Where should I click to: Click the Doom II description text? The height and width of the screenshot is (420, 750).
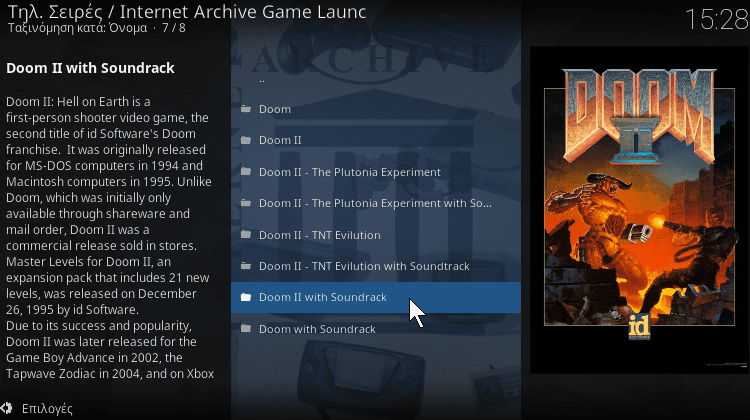pyautogui.click(x=110, y=238)
